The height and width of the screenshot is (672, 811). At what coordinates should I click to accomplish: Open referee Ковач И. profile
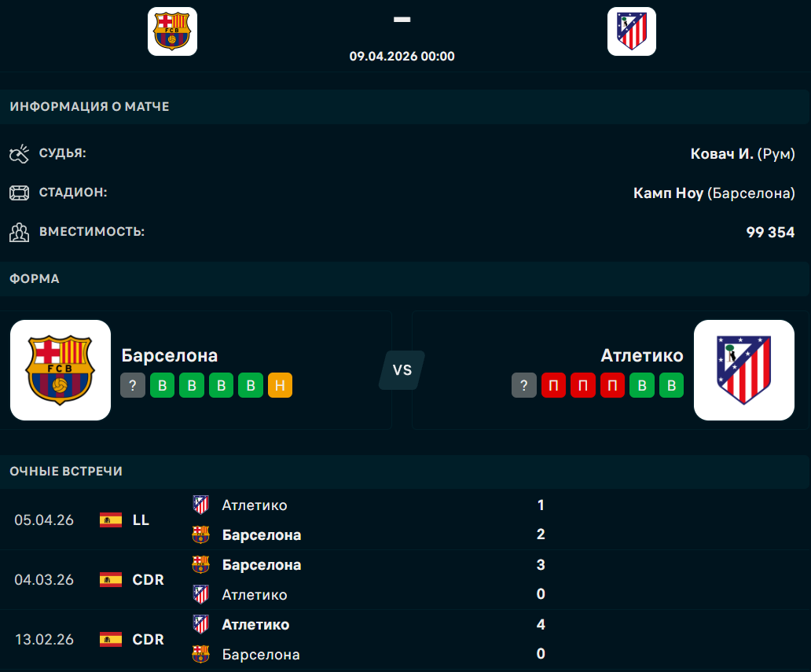pyautogui.click(x=722, y=153)
